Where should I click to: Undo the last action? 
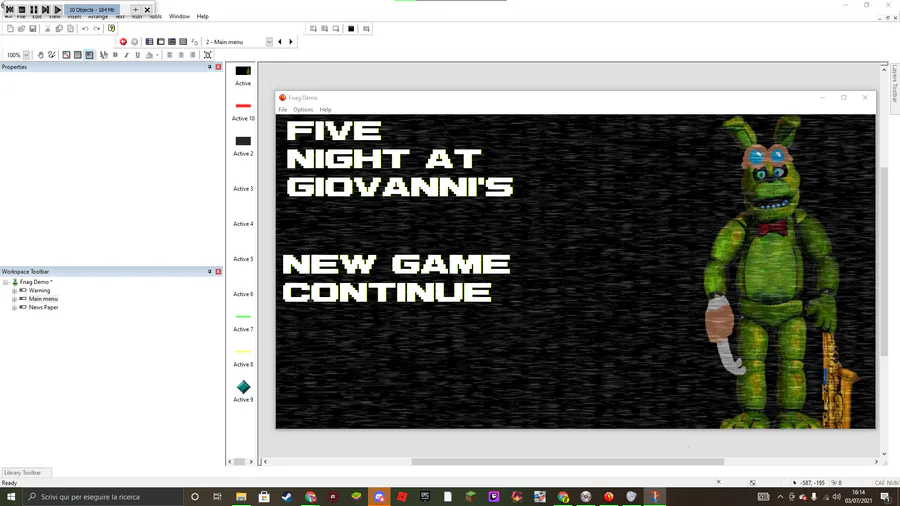[85, 29]
